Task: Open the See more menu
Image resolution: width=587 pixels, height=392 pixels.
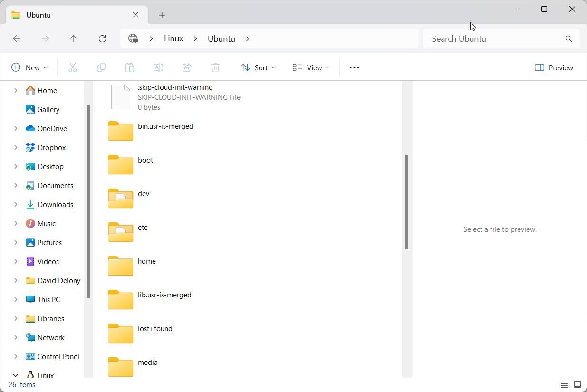Action: click(x=354, y=67)
